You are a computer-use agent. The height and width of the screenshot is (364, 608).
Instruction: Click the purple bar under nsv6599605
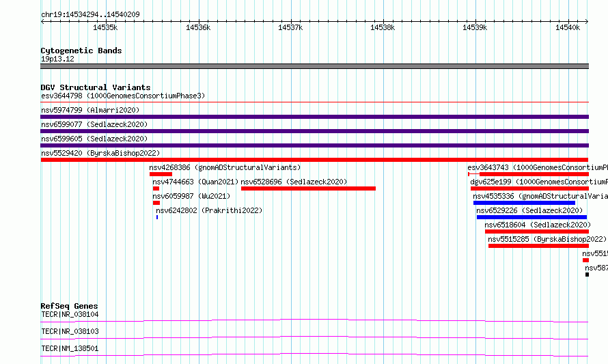[314, 145]
